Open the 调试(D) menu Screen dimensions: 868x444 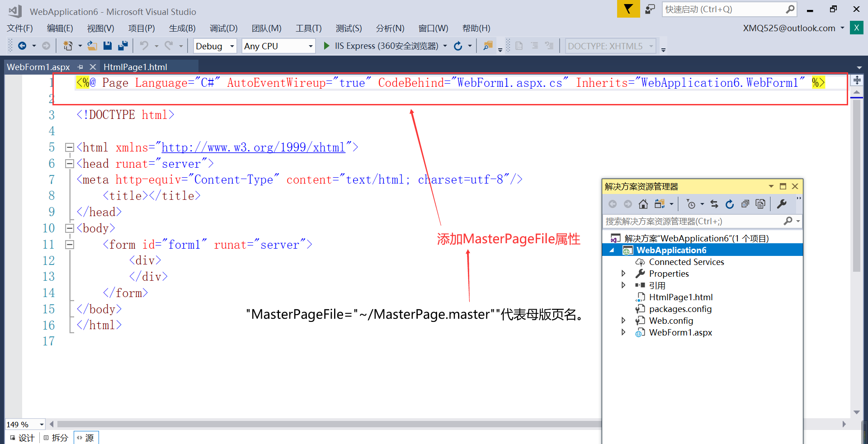[223, 28]
